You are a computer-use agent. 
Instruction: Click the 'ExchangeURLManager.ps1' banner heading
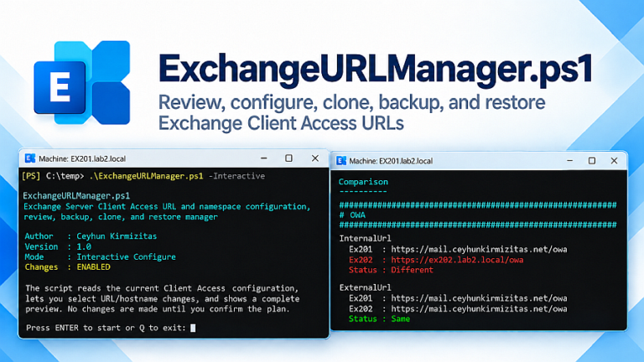(376, 70)
